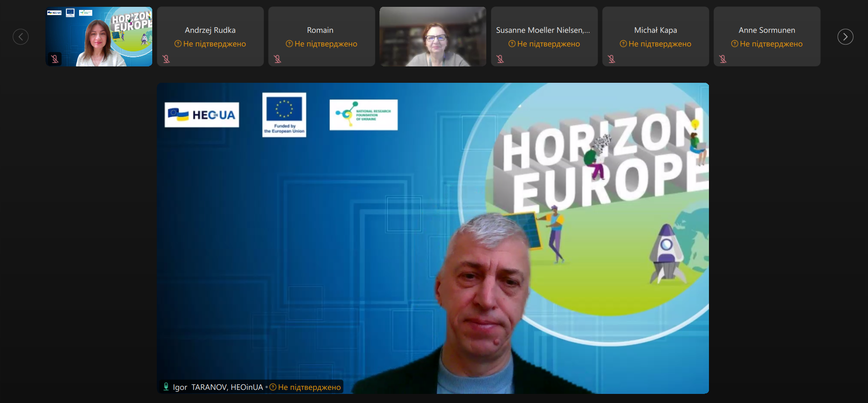
Task: Click unverified question-mark icon under Michał Kapa
Action: click(x=623, y=44)
